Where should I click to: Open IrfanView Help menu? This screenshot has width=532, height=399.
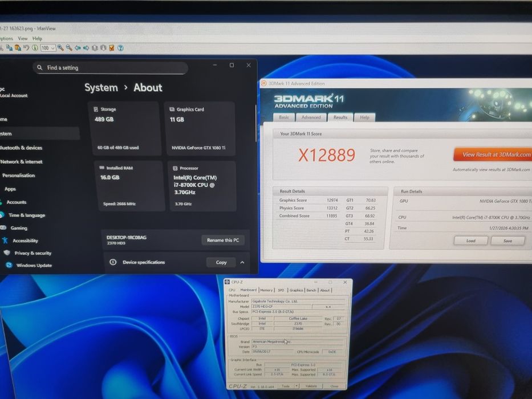(x=37, y=38)
